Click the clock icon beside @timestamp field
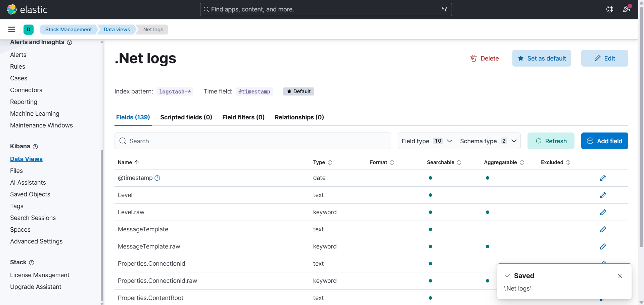 pos(157,178)
